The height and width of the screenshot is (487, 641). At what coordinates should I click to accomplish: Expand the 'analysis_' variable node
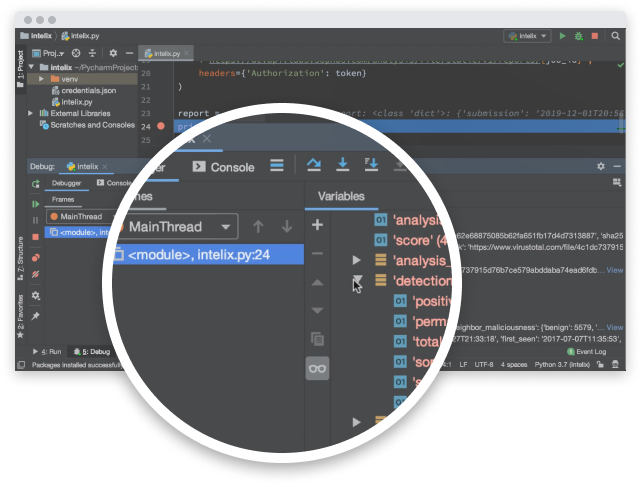click(x=357, y=260)
